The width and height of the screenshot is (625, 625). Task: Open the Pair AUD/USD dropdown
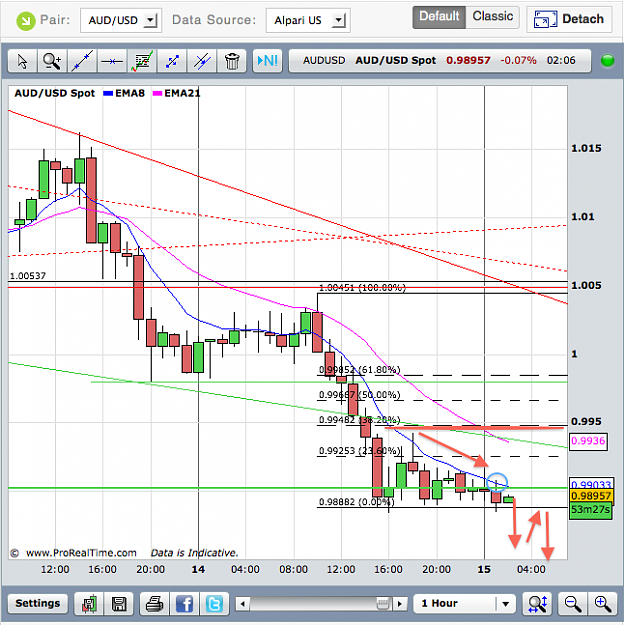[121, 20]
